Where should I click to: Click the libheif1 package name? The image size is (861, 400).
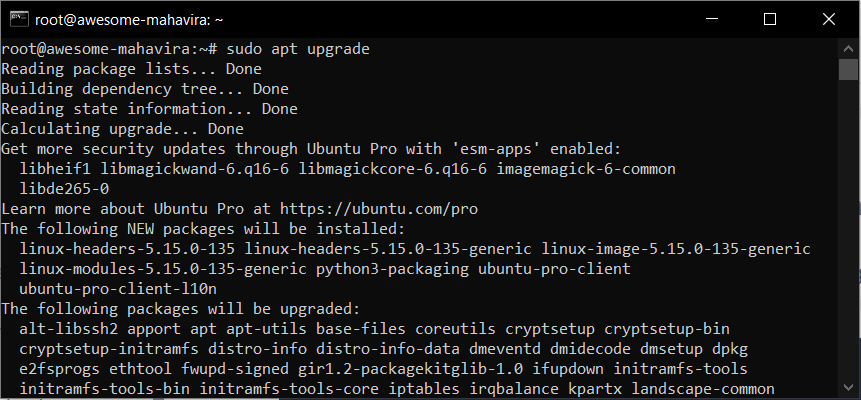pos(55,169)
